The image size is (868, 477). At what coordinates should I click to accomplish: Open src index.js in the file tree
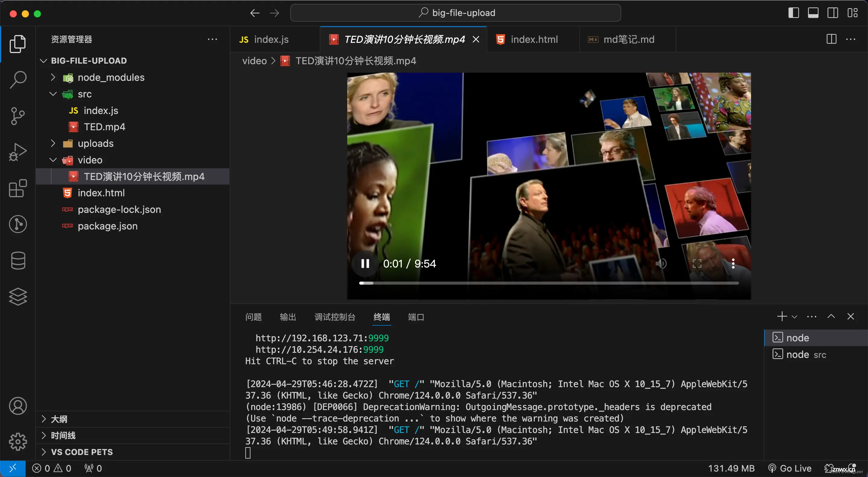(133, 110)
